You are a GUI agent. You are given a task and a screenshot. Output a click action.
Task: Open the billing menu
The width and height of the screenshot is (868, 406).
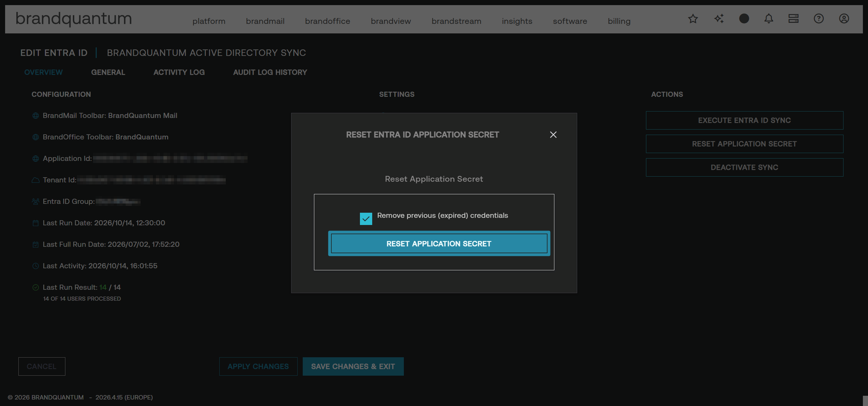(x=619, y=21)
